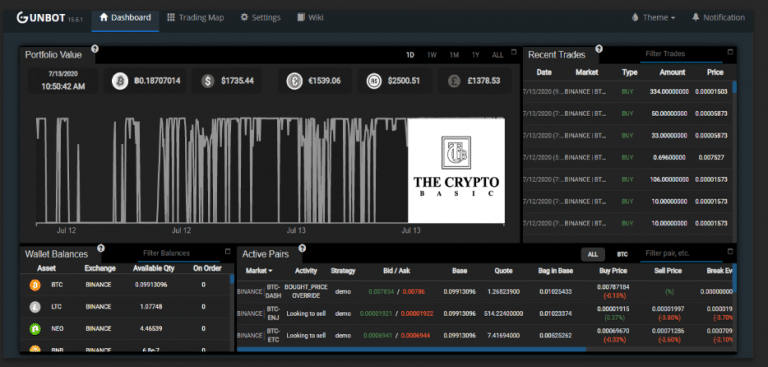Click the Active Pairs horizontal scrollbar

[x=411, y=349]
